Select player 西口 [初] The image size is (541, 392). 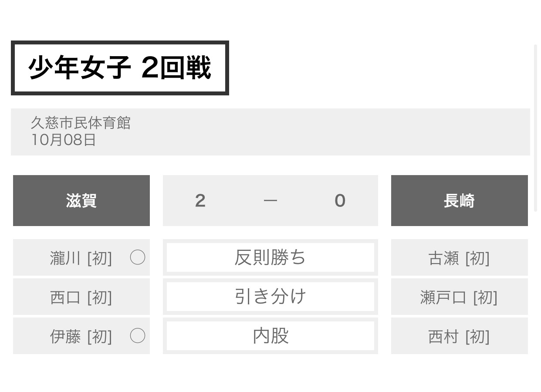[x=81, y=297]
